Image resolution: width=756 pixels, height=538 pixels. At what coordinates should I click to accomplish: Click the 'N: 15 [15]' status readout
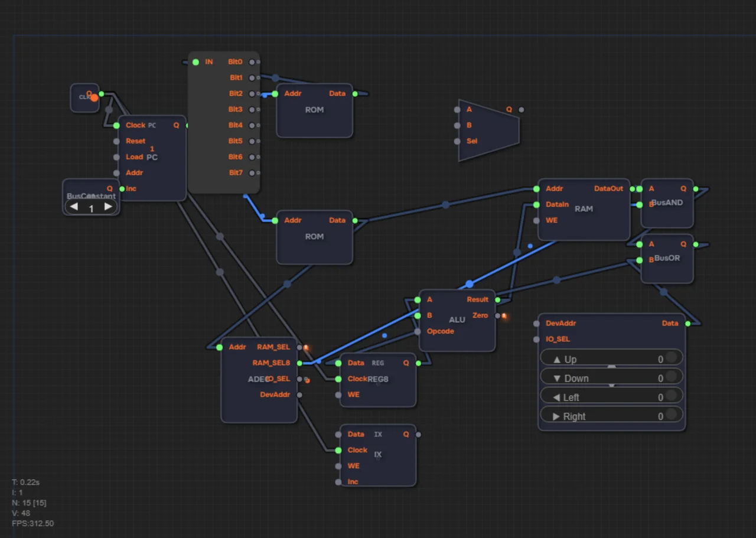pyautogui.click(x=29, y=503)
